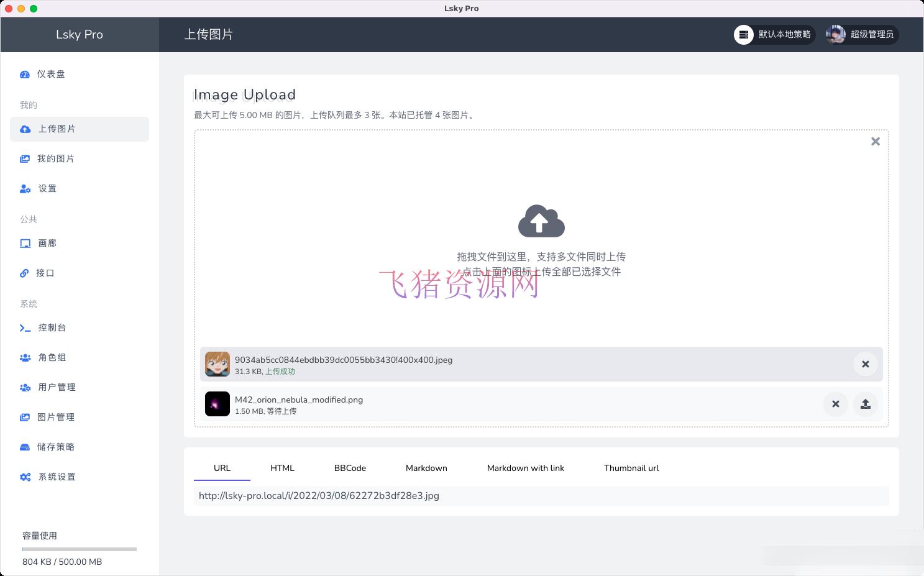924x576 pixels.
Task: Clear all files from the upload area
Action: [876, 141]
